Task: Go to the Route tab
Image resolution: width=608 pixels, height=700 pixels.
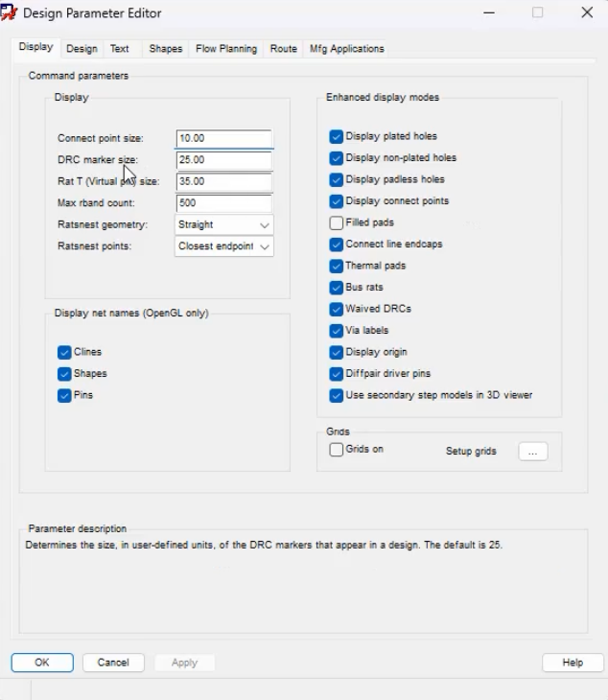Action: [284, 49]
